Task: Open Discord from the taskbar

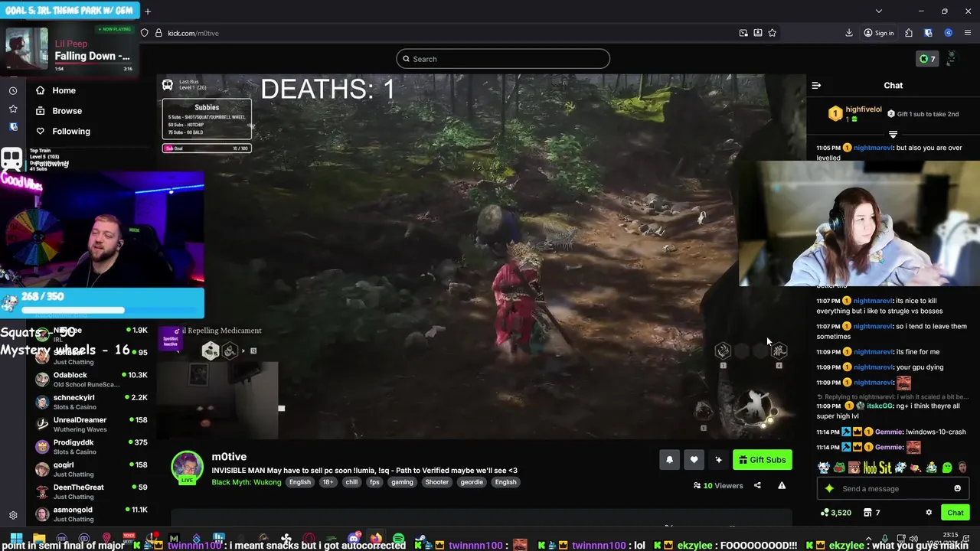Action: (354, 539)
